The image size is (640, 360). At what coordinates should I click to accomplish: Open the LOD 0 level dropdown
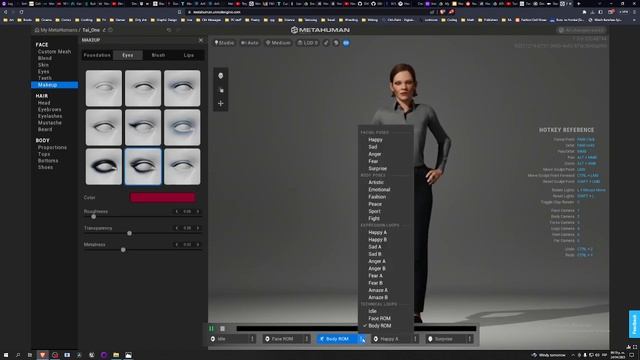click(308, 43)
